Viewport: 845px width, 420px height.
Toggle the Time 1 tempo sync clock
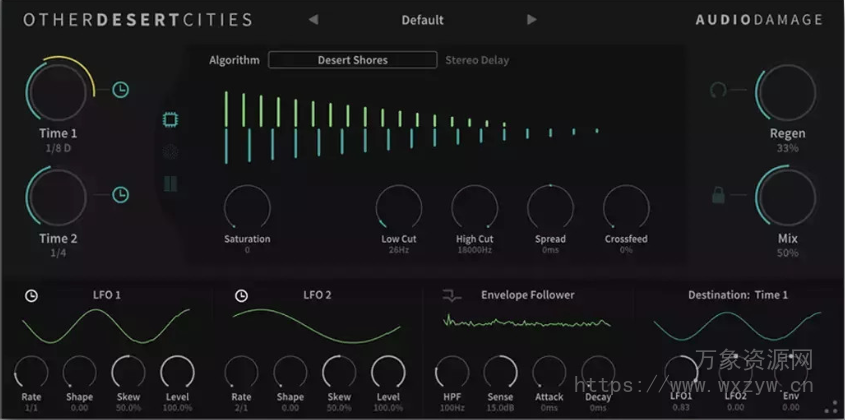click(x=121, y=90)
